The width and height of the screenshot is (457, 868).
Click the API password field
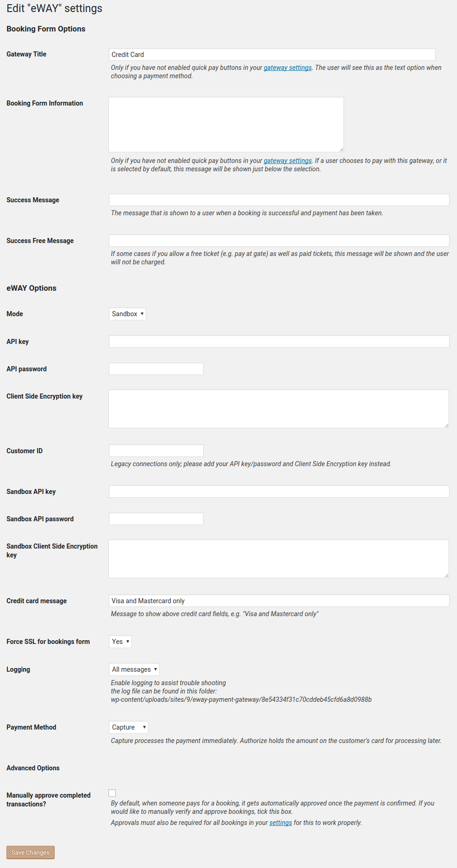(x=156, y=369)
